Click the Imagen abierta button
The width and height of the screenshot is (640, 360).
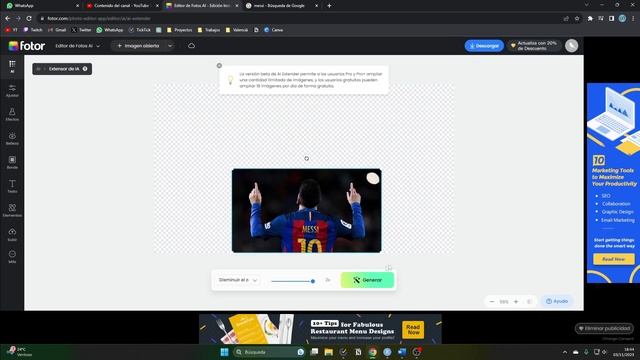(x=138, y=46)
